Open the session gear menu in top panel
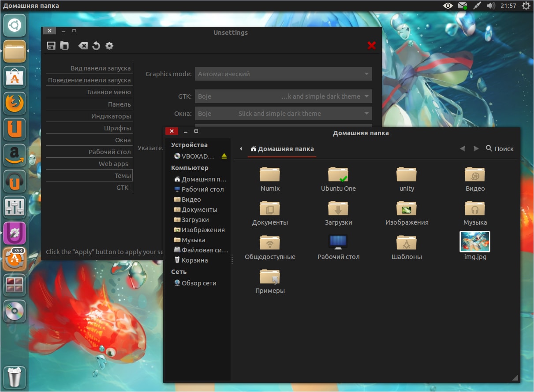The width and height of the screenshot is (534, 392). (x=526, y=6)
